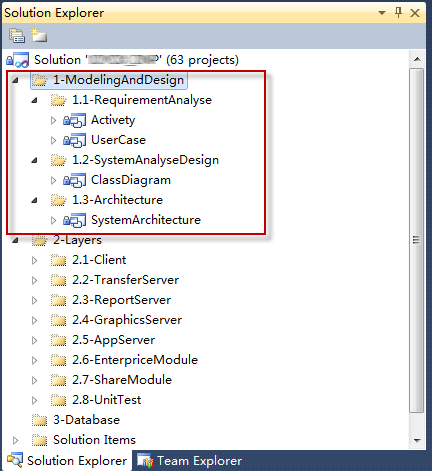Screen dimensions: 432x471
Task: Collapse the 1-ModelingAndDesign folder
Action: [15, 80]
